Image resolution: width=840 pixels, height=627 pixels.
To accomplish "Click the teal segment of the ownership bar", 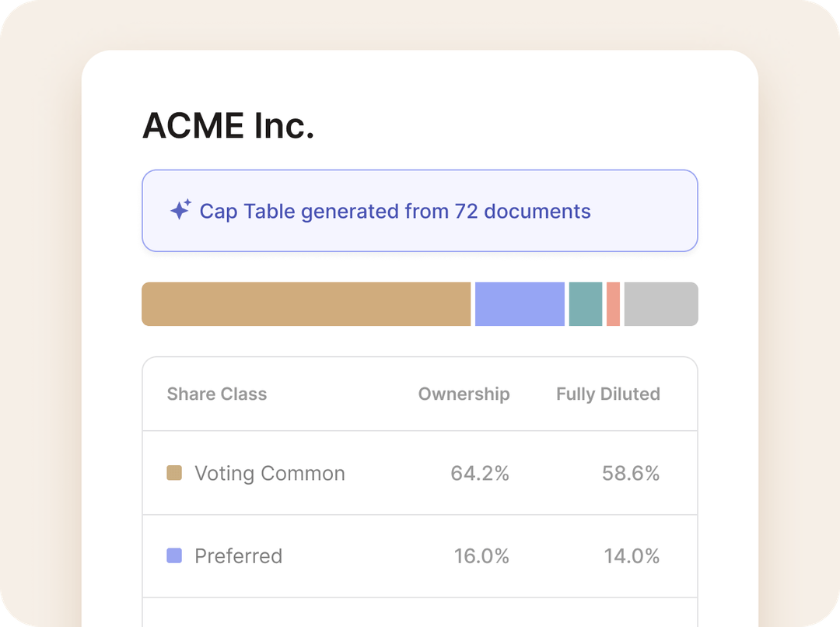I will pyautogui.click(x=586, y=303).
